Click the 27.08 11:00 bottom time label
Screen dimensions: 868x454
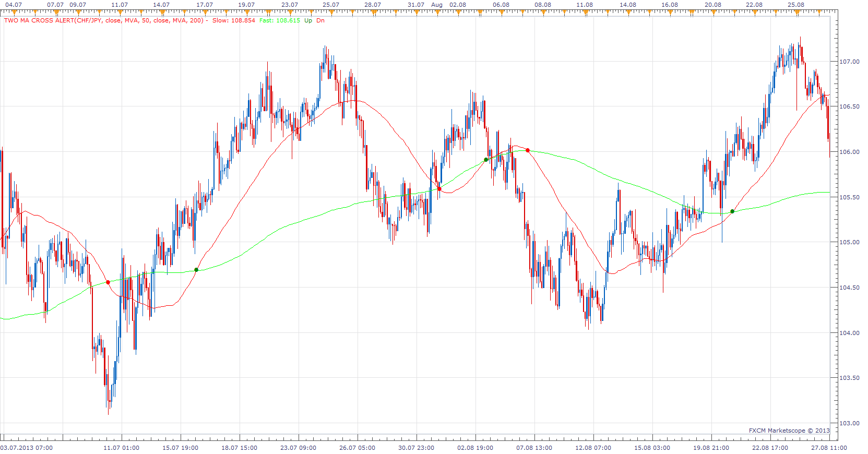(x=829, y=448)
